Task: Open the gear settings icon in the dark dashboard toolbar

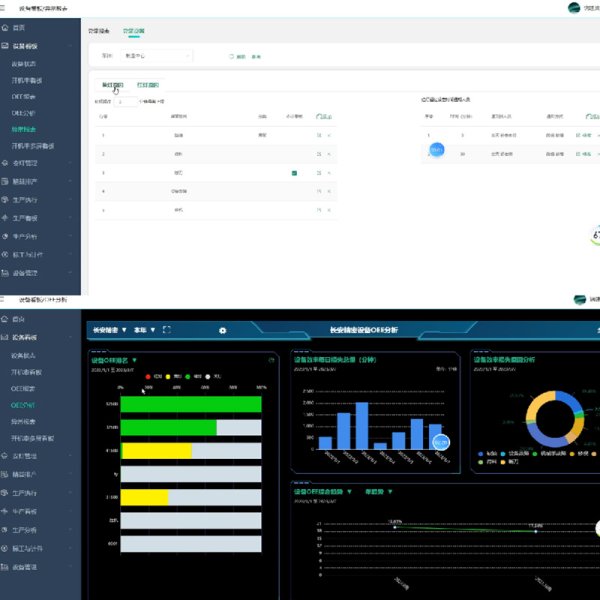Action: (222, 330)
